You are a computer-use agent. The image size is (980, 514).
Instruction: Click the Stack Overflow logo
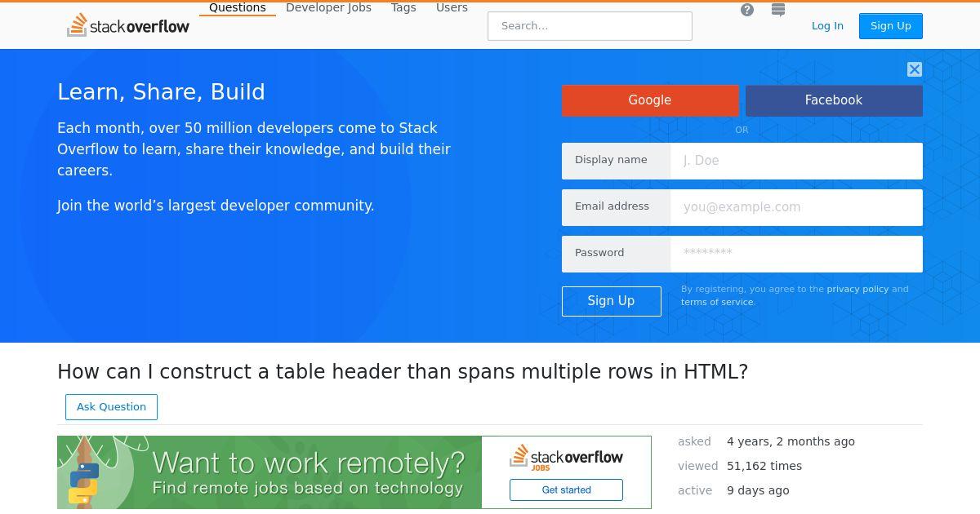(128, 25)
